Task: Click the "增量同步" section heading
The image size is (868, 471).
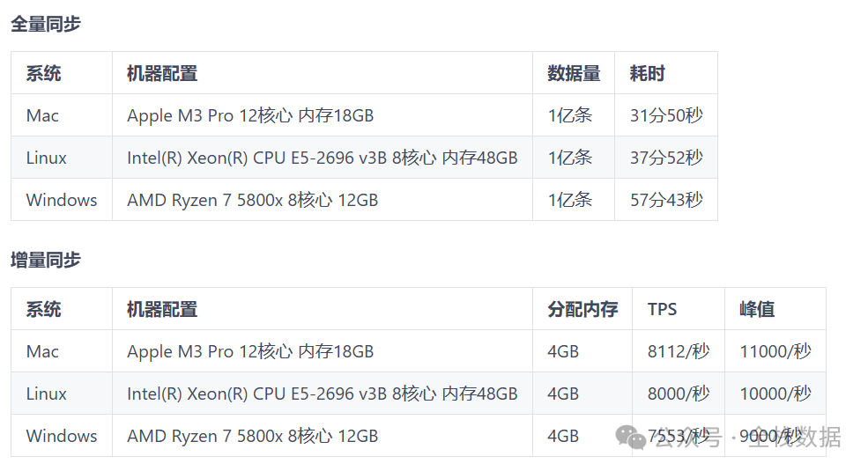Action: [x=46, y=260]
